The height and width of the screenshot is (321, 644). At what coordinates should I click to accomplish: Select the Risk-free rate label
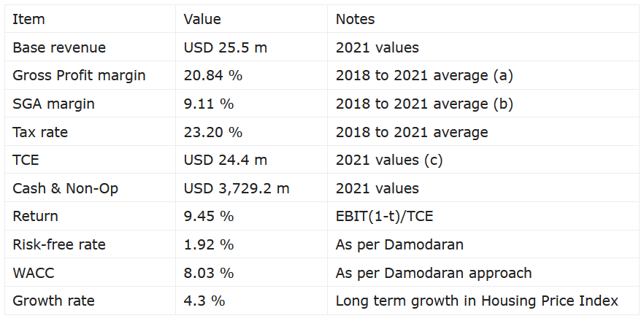pyautogui.click(x=58, y=245)
